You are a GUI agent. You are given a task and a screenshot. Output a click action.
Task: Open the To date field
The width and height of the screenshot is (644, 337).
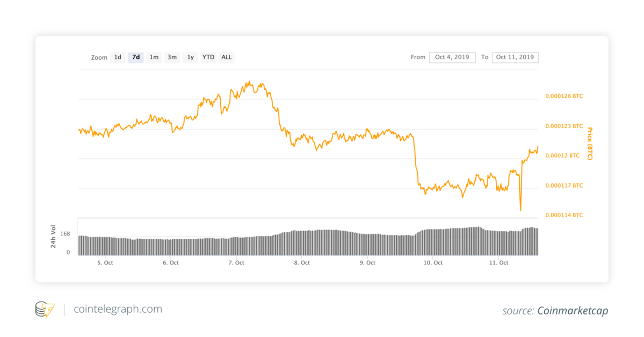click(515, 57)
